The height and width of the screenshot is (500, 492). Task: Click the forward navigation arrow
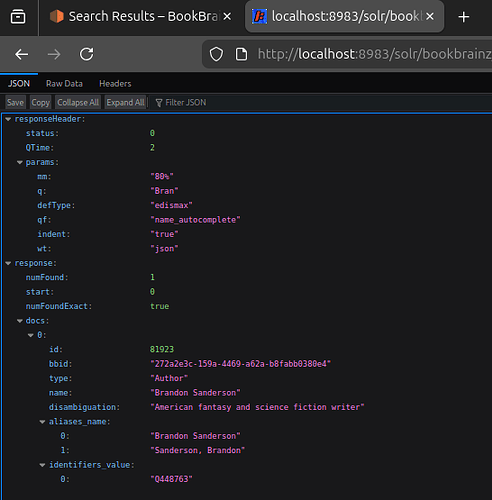[54, 54]
